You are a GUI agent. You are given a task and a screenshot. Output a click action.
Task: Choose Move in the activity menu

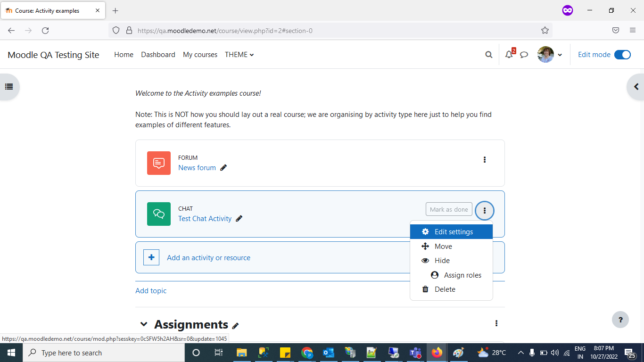tap(451, 247)
